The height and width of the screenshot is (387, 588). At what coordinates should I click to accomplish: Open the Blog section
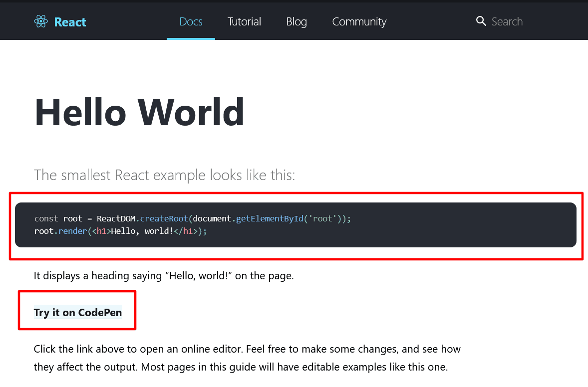click(296, 21)
